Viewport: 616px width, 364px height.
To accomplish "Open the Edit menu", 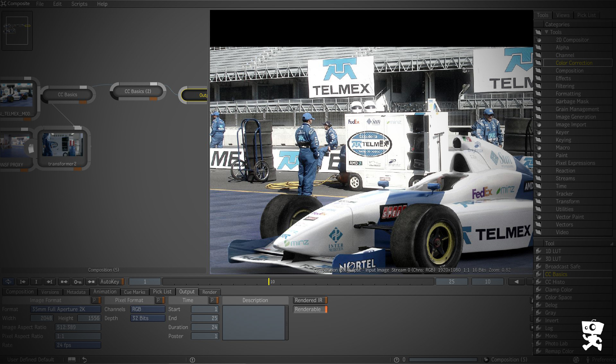I will click(x=57, y=4).
